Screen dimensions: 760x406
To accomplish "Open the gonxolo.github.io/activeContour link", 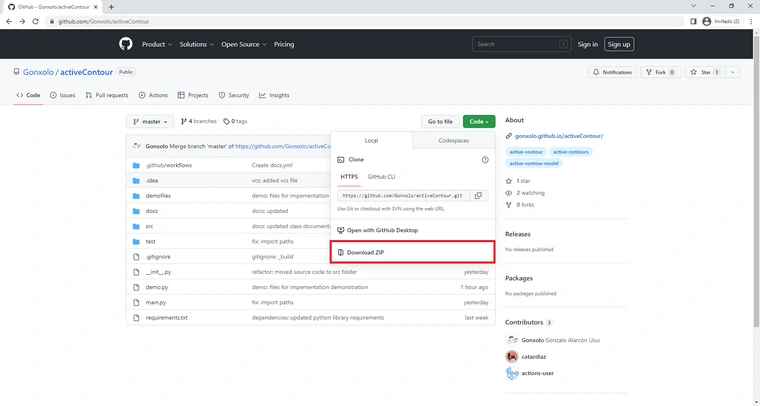I will [559, 136].
